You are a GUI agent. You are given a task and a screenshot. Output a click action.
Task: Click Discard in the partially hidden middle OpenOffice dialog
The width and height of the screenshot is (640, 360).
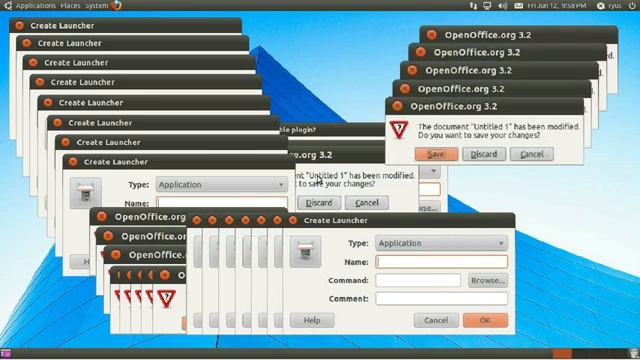pyautogui.click(x=319, y=203)
